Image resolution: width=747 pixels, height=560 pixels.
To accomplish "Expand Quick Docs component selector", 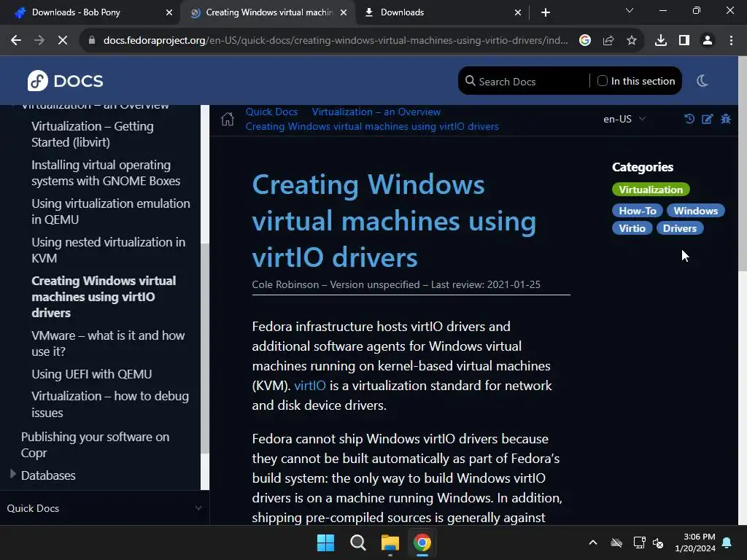I will (x=104, y=508).
